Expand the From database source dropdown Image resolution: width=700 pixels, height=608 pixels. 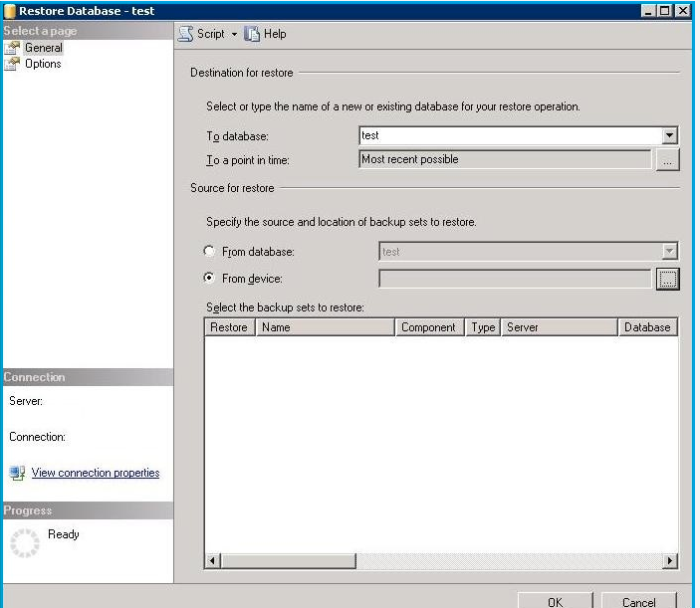click(x=669, y=252)
